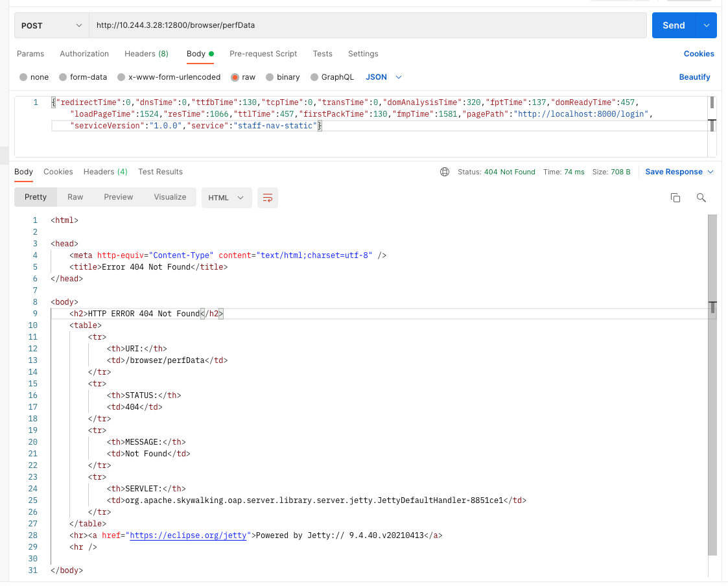Switch to the Test Results tab
Viewport: 728px width, 586px height.
coord(160,172)
